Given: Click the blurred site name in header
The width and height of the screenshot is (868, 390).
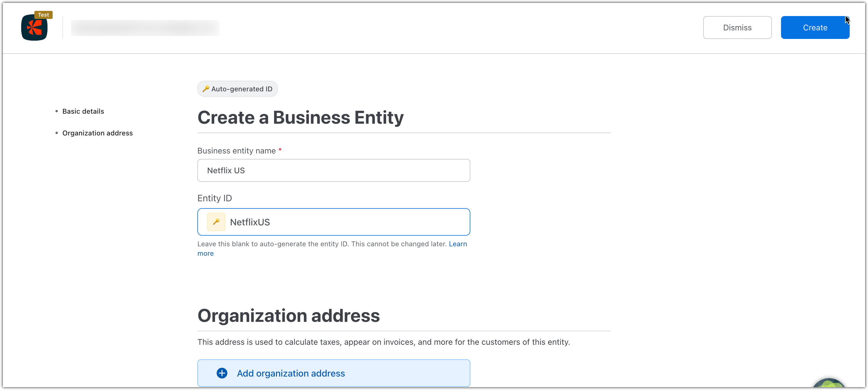Looking at the screenshot, I should tap(145, 28).
